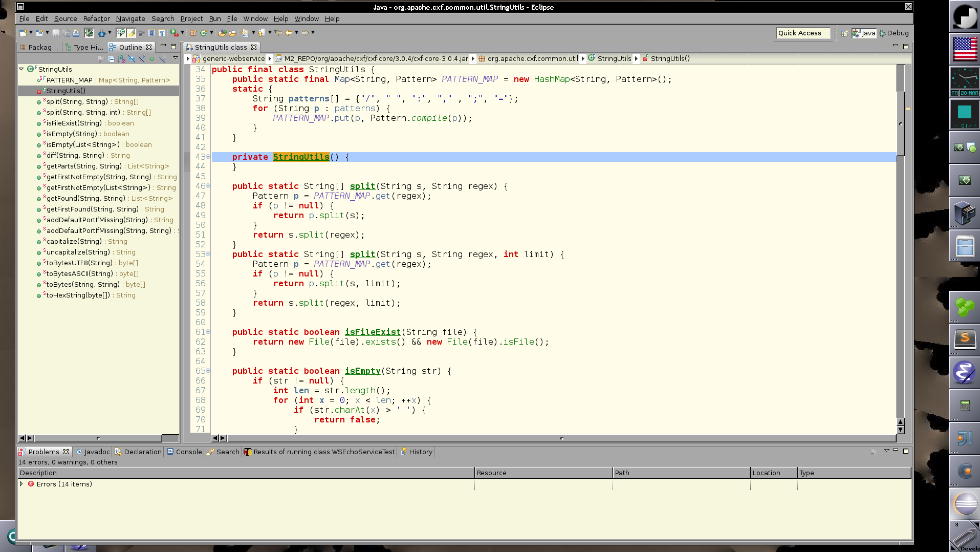The height and width of the screenshot is (552, 980).
Task: Click the checkmark toggle toolbar icon
Action: tap(89, 33)
